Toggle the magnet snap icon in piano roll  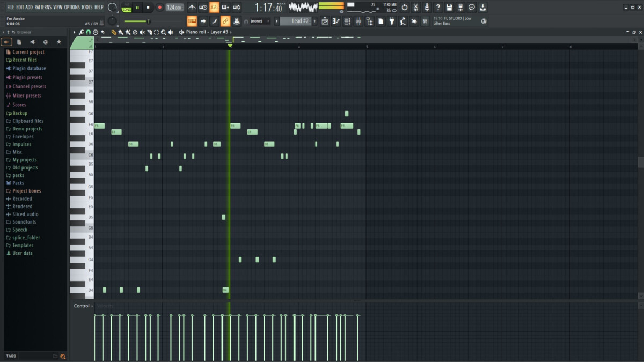click(89, 32)
